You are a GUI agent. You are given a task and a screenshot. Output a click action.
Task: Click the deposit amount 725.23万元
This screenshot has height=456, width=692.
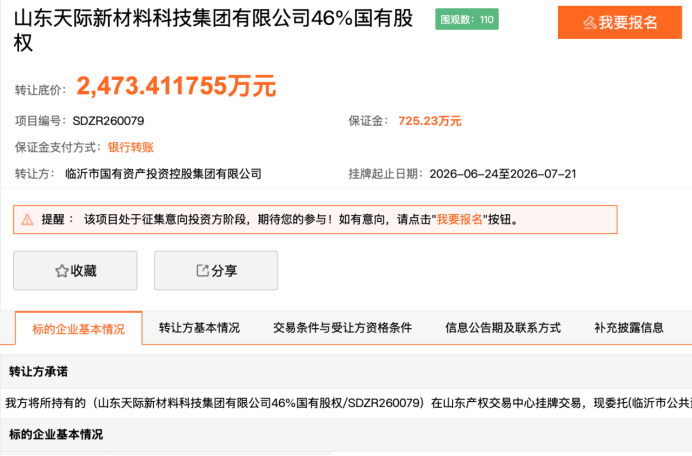pyautogui.click(x=430, y=121)
